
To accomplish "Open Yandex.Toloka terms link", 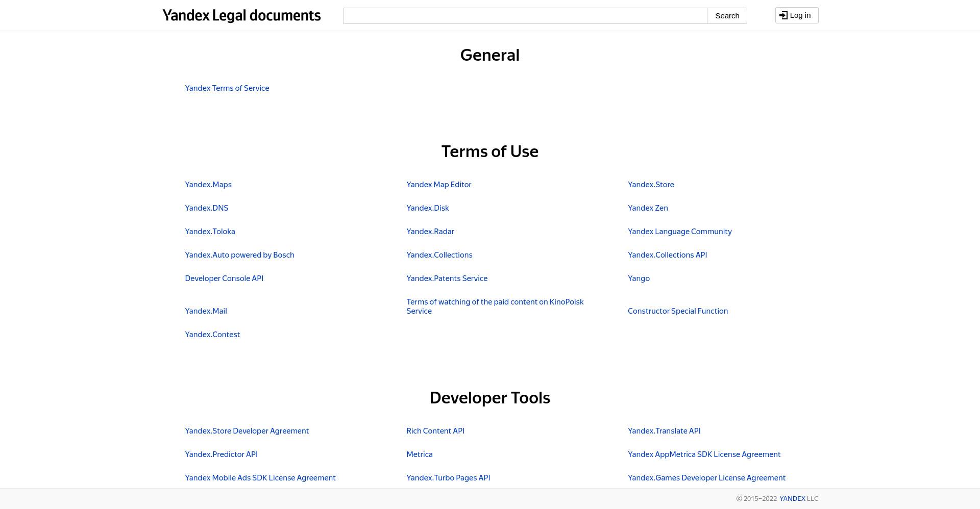I will pyautogui.click(x=210, y=232).
